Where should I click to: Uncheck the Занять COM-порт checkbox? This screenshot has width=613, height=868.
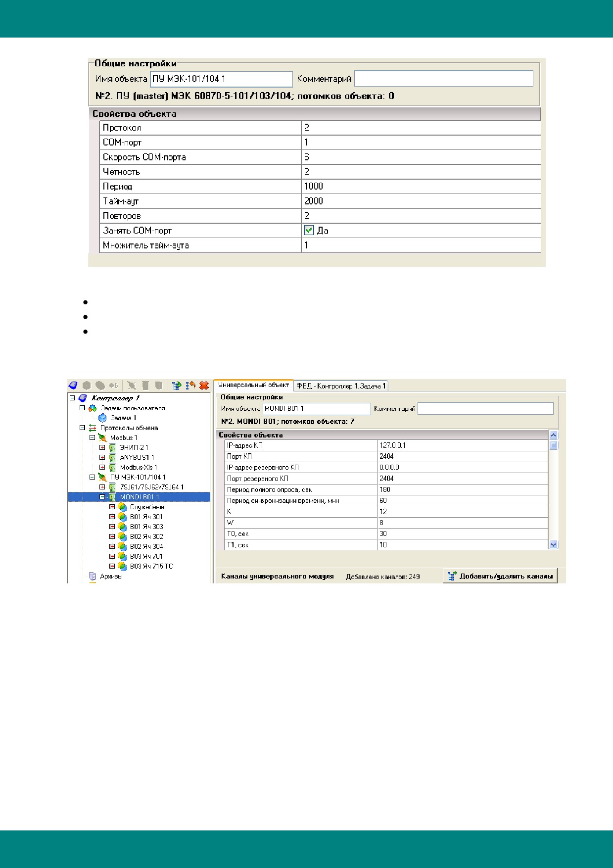(x=309, y=231)
